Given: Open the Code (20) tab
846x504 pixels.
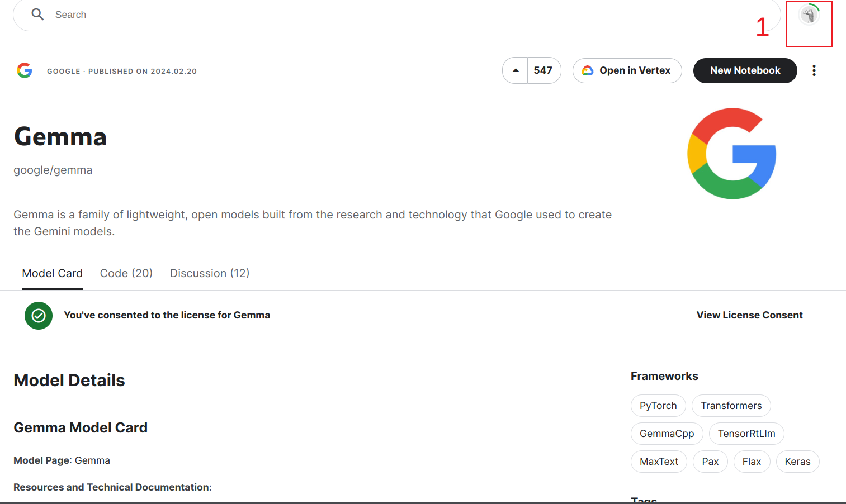Looking at the screenshot, I should tap(126, 273).
